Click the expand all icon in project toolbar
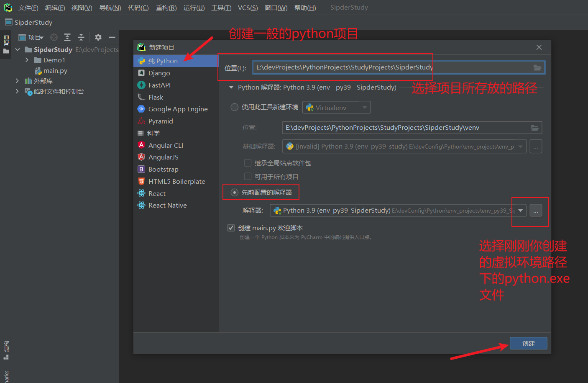588x383 pixels. click(67, 37)
